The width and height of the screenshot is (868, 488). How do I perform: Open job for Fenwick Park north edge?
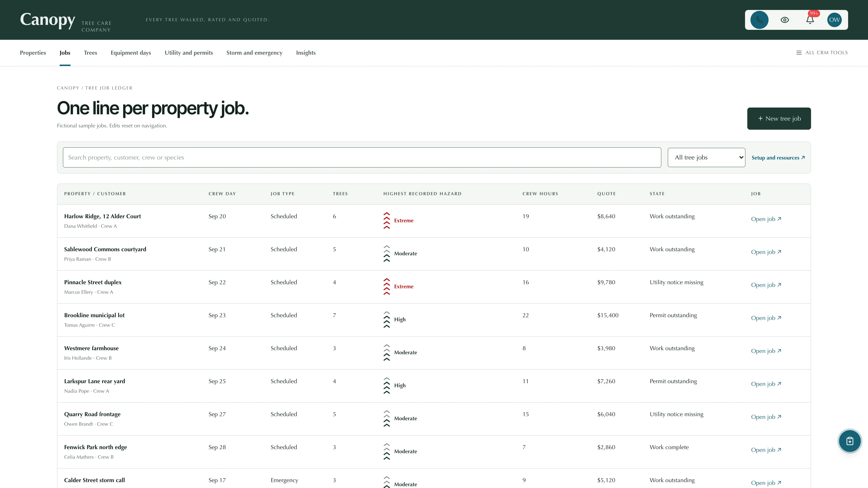pos(766,450)
